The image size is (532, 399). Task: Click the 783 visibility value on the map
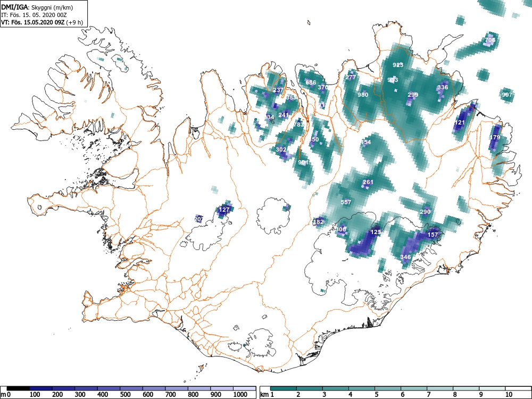click(x=298, y=124)
